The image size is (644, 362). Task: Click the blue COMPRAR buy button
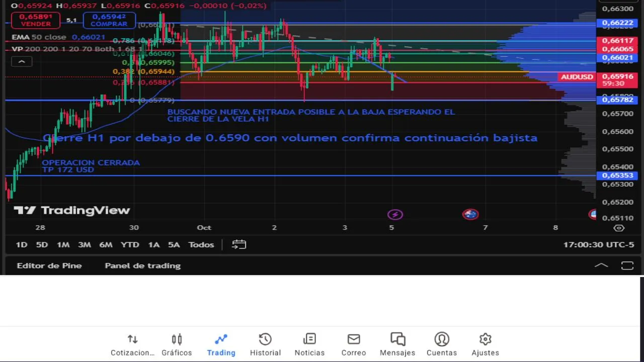point(109,20)
